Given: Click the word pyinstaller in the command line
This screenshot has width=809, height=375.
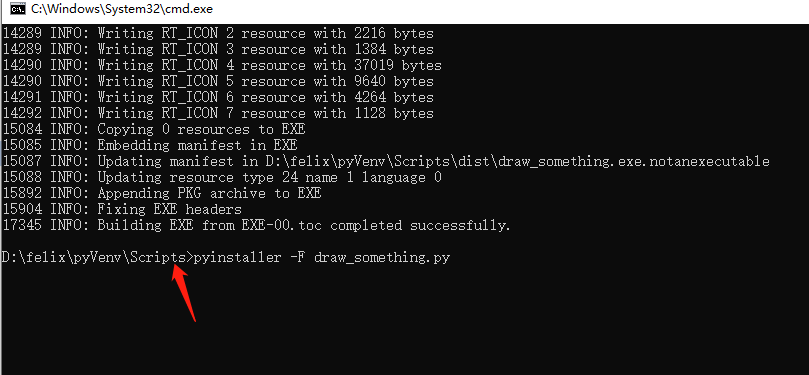Looking at the screenshot, I should coord(237,257).
